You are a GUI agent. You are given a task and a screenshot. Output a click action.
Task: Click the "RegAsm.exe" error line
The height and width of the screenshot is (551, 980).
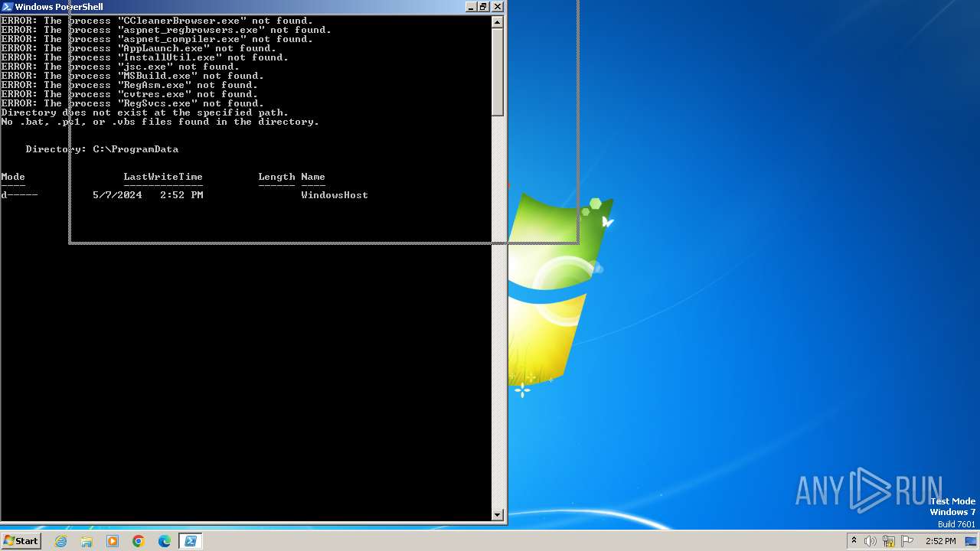[x=129, y=85]
